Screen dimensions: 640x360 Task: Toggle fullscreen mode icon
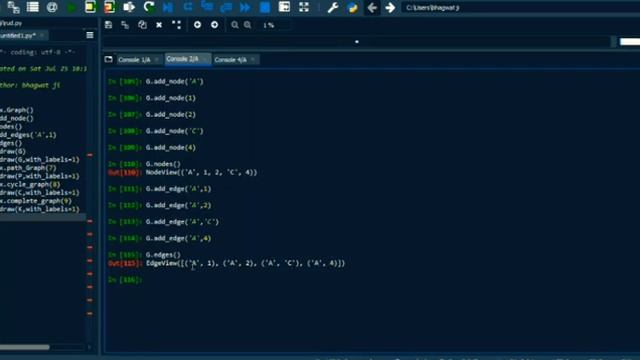(x=304, y=7)
